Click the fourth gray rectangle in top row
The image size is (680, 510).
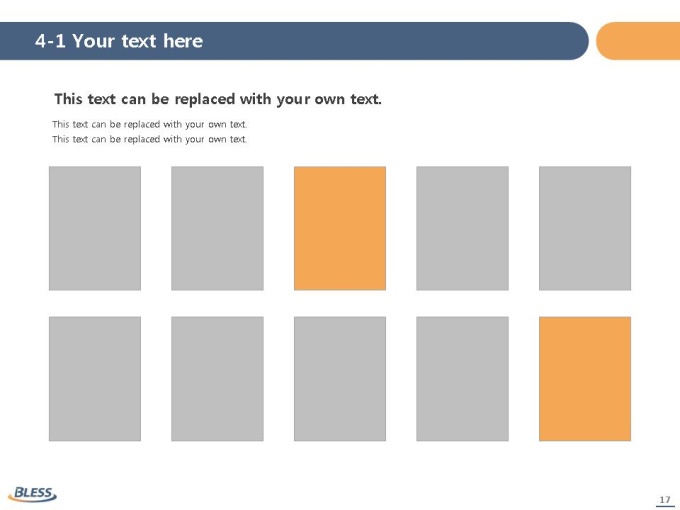click(x=462, y=228)
